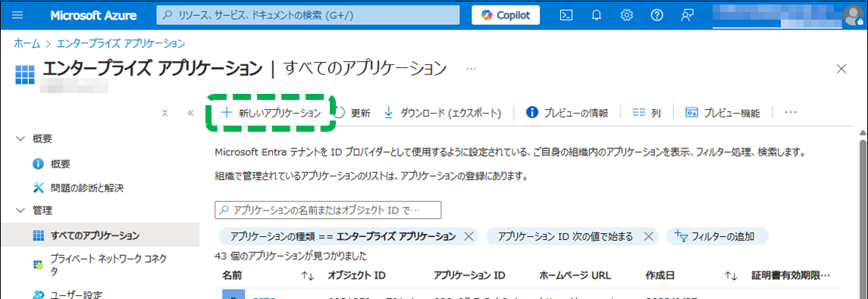Focus the resource search box at top
Screen dimensions: 868x299
click(x=308, y=15)
